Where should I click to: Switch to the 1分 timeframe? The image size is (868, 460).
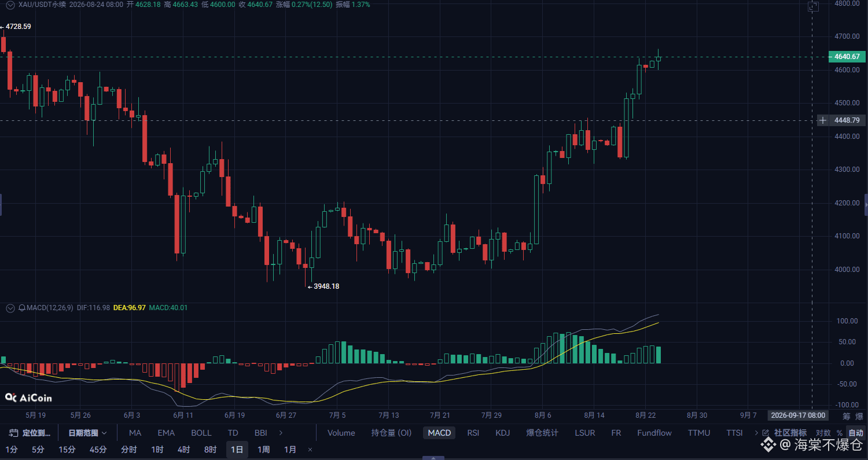pos(12,450)
